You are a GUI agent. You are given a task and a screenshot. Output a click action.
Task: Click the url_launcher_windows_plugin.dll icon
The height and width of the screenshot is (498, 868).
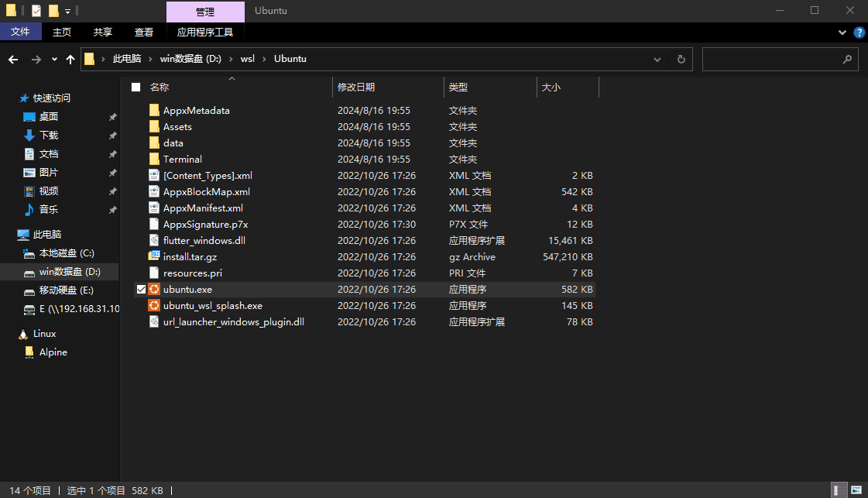point(154,322)
